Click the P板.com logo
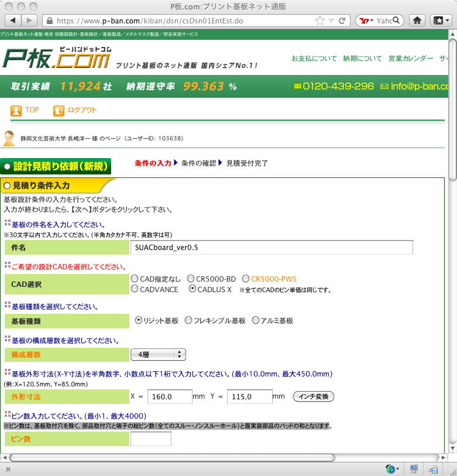Screen dimensions: 457x476 click(x=57, y=58)
